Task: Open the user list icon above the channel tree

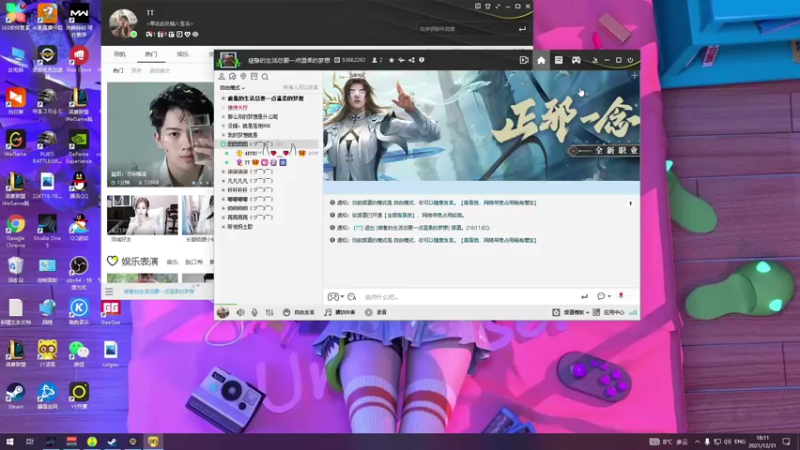Action: point(221,77)
